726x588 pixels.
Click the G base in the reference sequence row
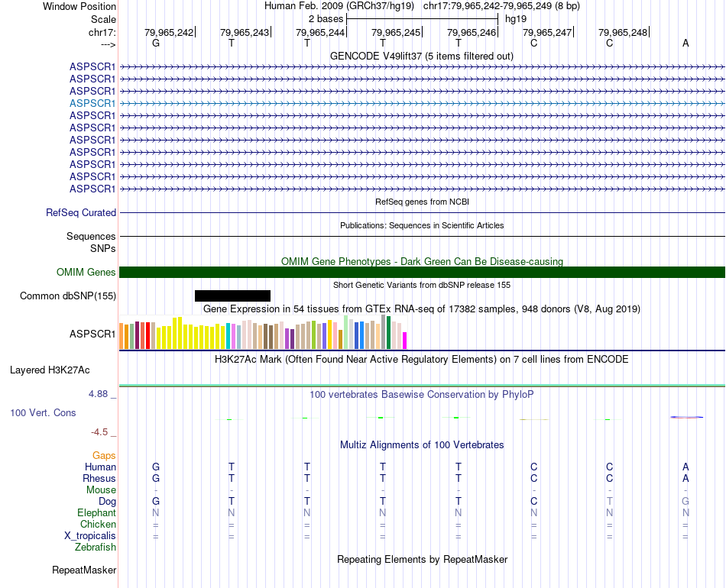pyautogui.click(x=156, y=43)
